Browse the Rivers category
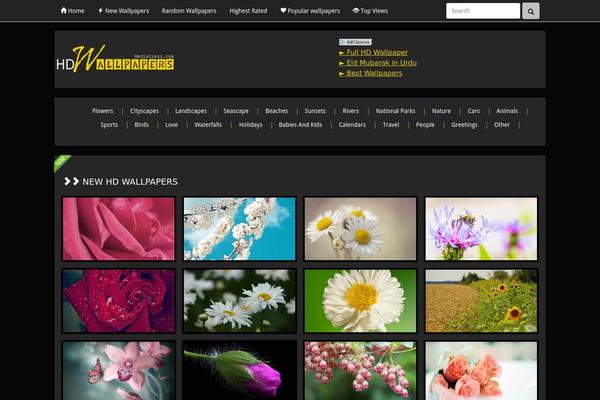 (351, 111)
